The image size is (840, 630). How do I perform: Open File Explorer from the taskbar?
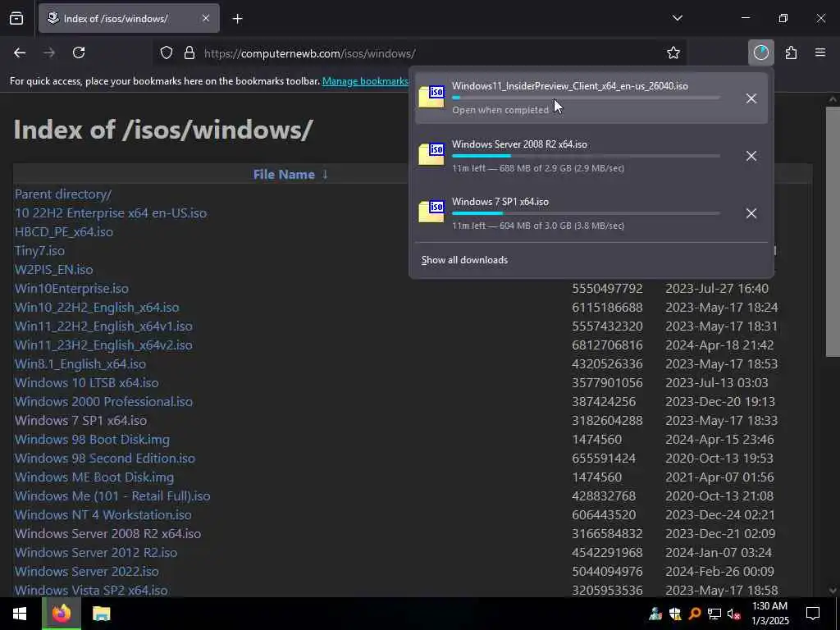[x=101, y=614]
